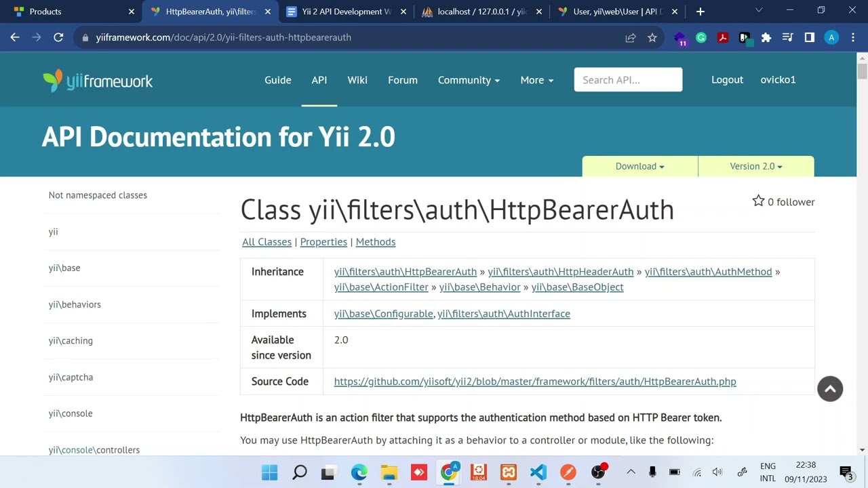
Task: Open the Ubuntu 18.04 taskbar icon
Action: point(479,472)
